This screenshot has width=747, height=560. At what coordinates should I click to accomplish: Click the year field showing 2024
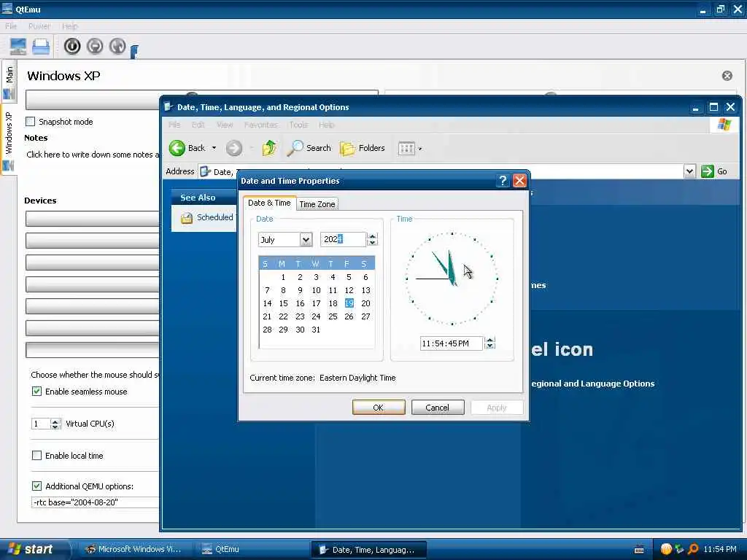343,239
